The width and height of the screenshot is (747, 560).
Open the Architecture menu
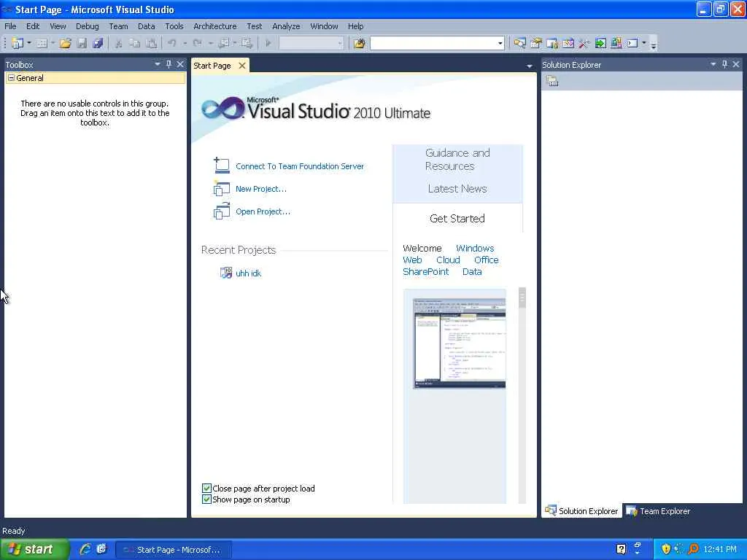point(215,26)
